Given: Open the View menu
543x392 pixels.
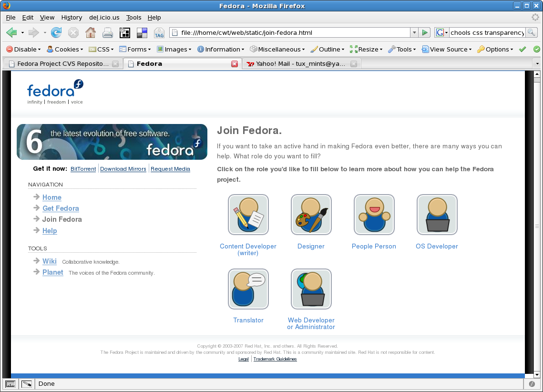Looking at the screenshot, I should coord(47,17).
